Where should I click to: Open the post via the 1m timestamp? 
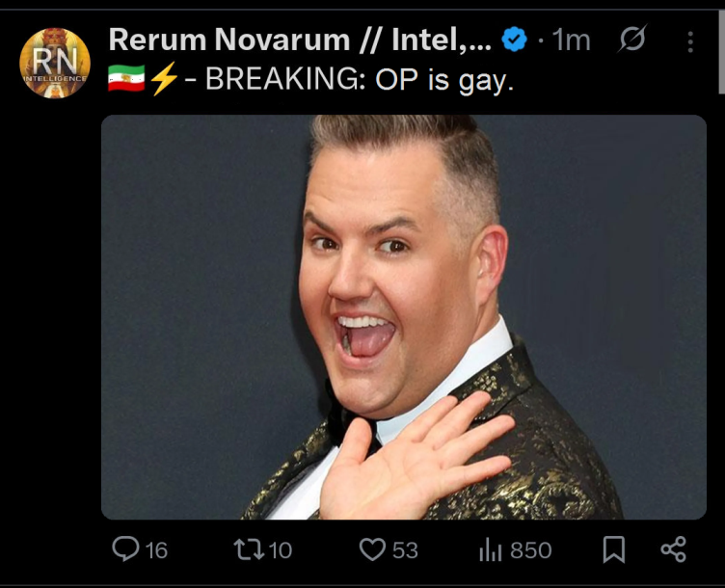click(x=571, y=40)
